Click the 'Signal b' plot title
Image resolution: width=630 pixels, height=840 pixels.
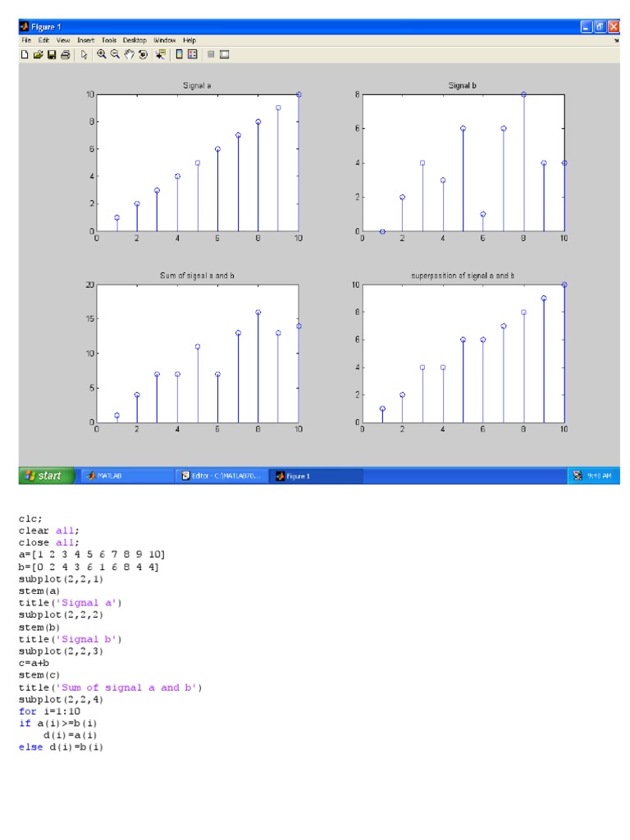pyautogui.click(x=463, y=85)
